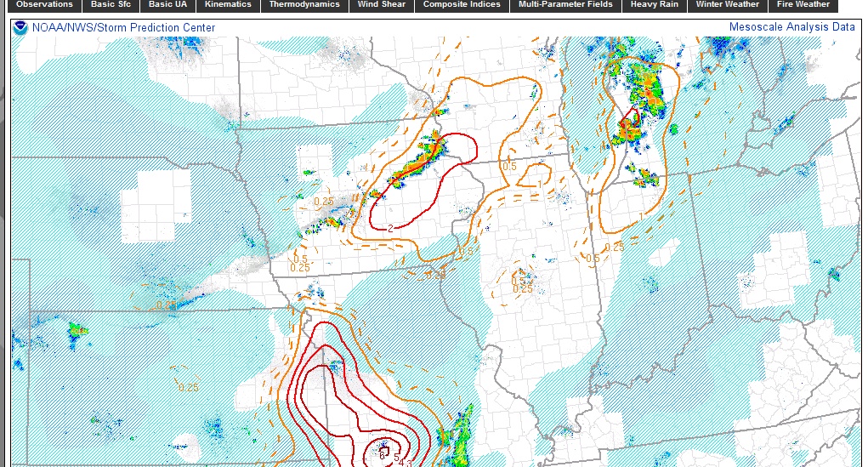Open the Observations menu tab
The width and height of the screenshot is (868, 467).
click(x=44, y=5)
